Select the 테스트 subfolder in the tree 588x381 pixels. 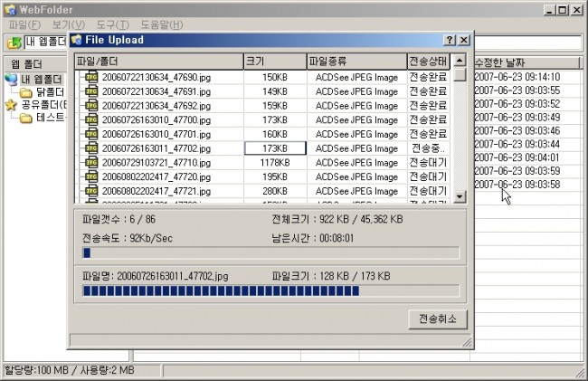tap(50, 118)
